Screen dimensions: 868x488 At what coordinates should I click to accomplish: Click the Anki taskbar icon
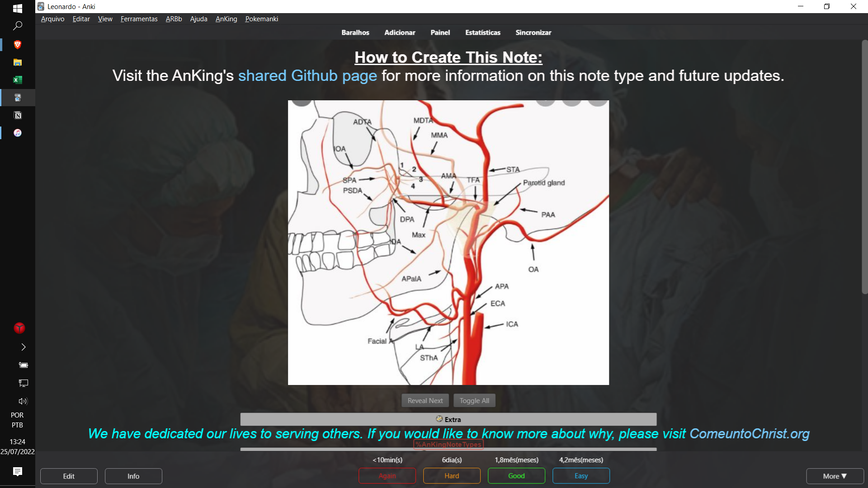point(18,98)
